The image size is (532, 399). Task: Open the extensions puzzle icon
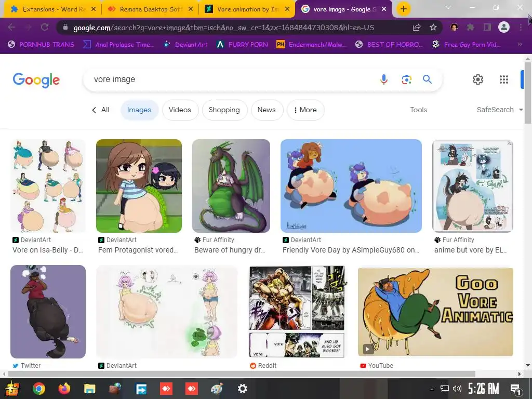(470, 27)
